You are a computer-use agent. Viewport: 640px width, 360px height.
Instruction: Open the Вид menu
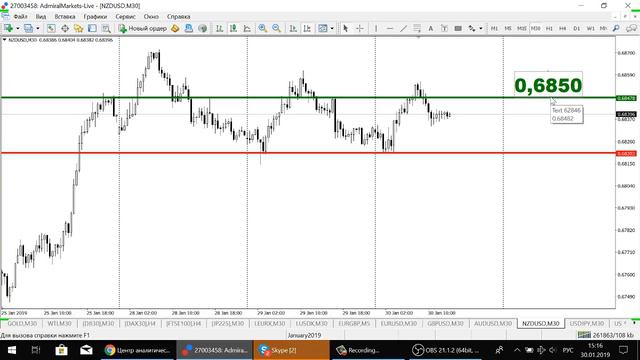pyautogui.click(x=41, y=17)
